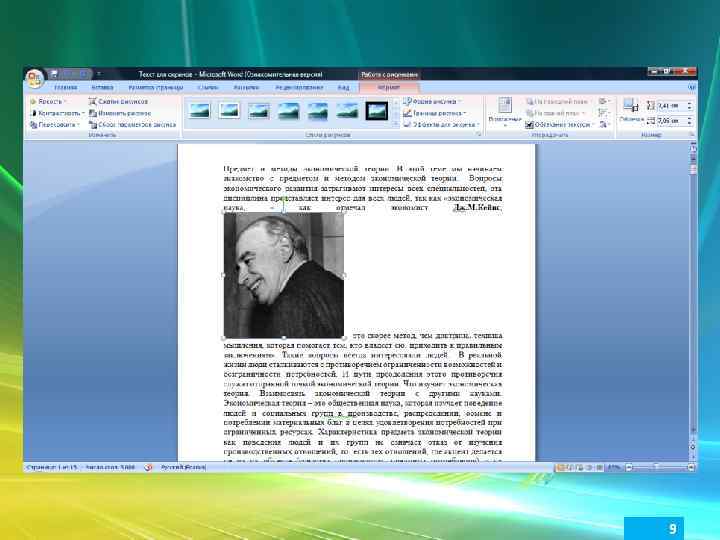
Task: Open the Size group dialog launcher
Action: point(692,135)
